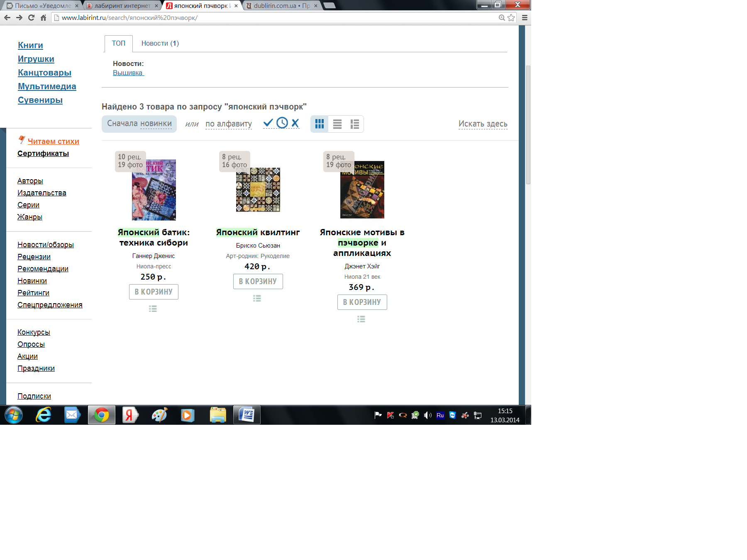
Task: Expand the Искать здесь search option
Action: click(483, 124)
